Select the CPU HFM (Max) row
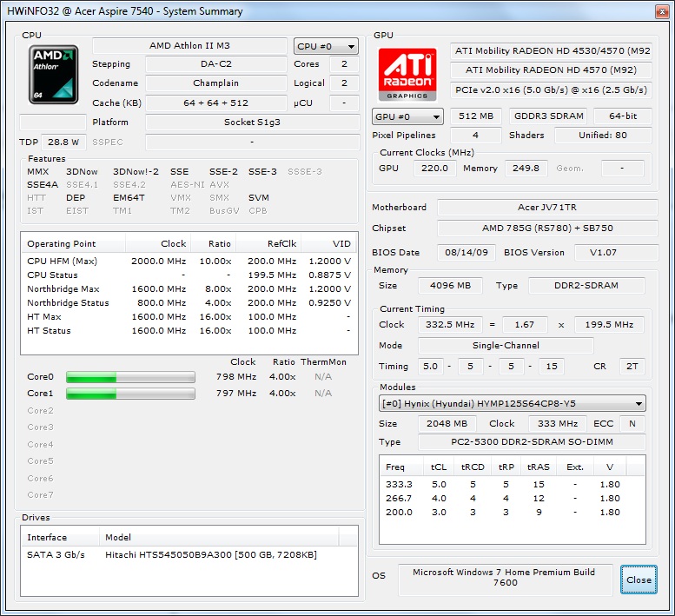The width and height of the screenshot is (675, 616). pyautogui.click(x=189, y=262)
